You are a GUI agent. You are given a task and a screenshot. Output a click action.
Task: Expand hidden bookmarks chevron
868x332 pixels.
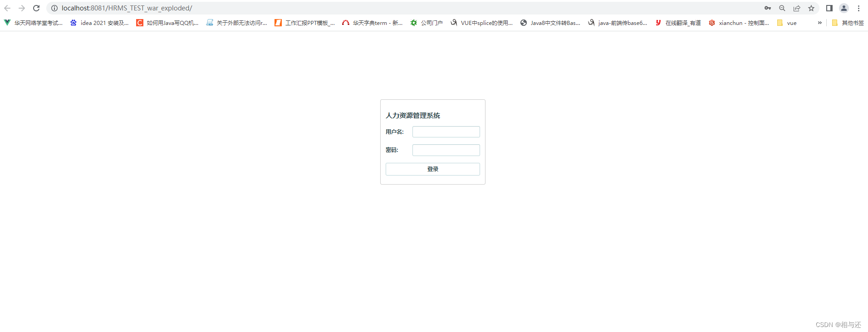819,23
